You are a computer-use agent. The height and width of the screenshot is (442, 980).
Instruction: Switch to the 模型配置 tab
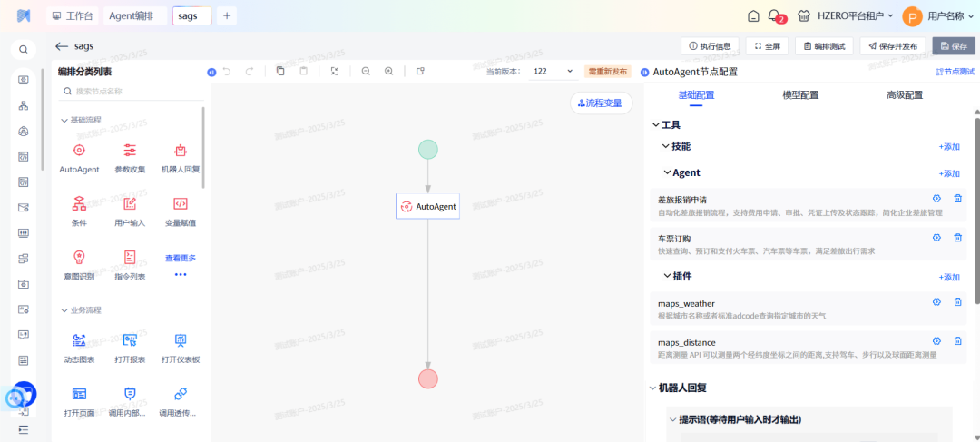799,95
